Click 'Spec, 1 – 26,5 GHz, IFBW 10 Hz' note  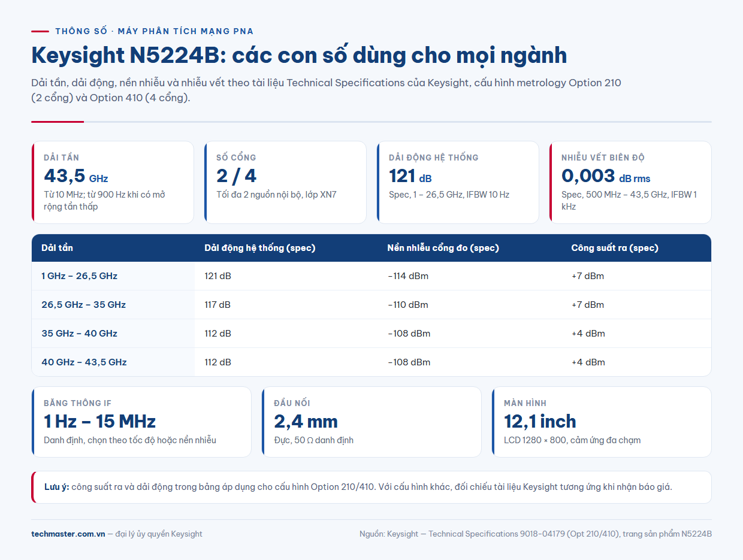pyautogui.click(x=449, y=195)
